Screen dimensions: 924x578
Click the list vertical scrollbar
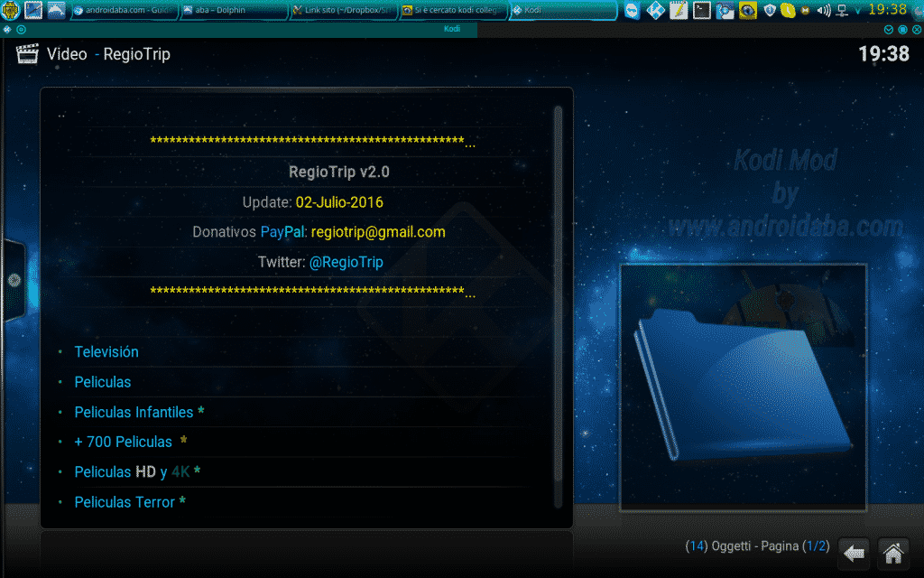tap(558, 307)
